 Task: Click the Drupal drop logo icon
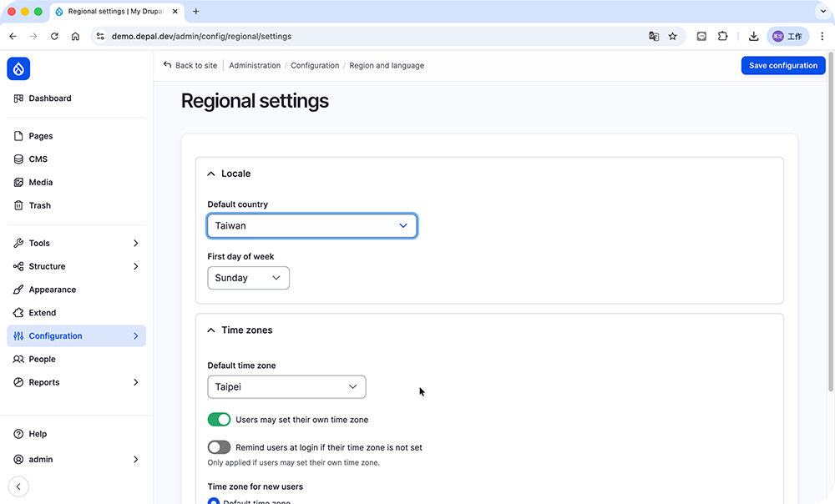click(18, 68)
